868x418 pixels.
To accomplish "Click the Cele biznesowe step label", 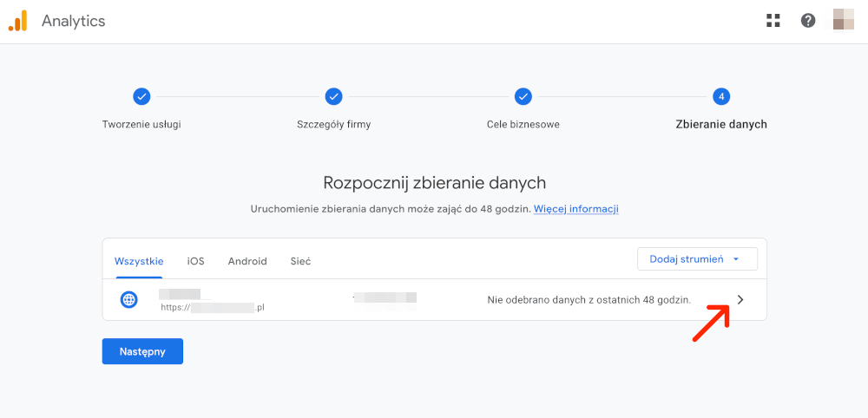I will (x=523, y=124).
